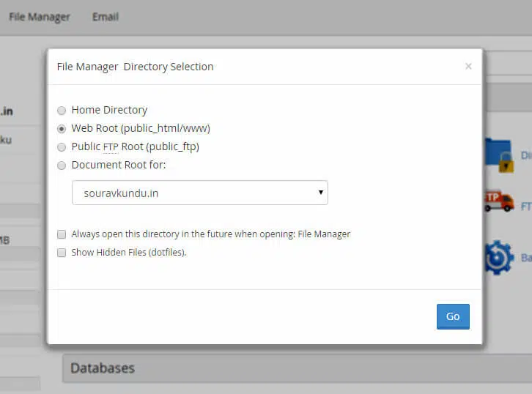Open the File Manager menu item
Viewport: 532px width, 394px height.
[40, 17]
